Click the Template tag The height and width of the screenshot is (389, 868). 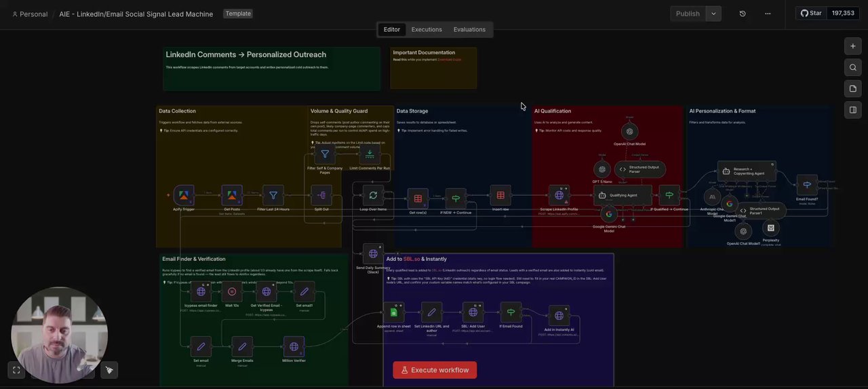pos(238,14)
